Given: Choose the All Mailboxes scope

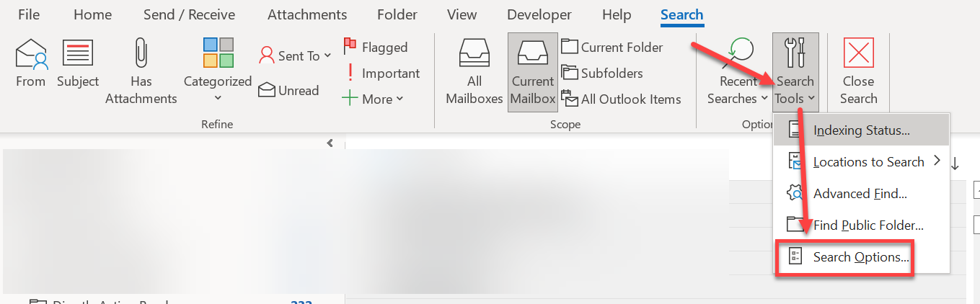Looking at the screenshot, I should 474,72.
